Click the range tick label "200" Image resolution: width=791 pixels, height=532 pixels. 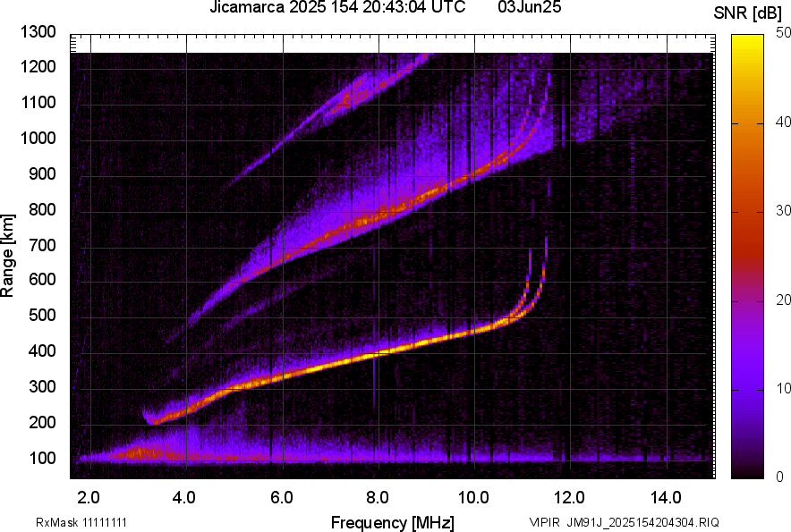point(42,422)
